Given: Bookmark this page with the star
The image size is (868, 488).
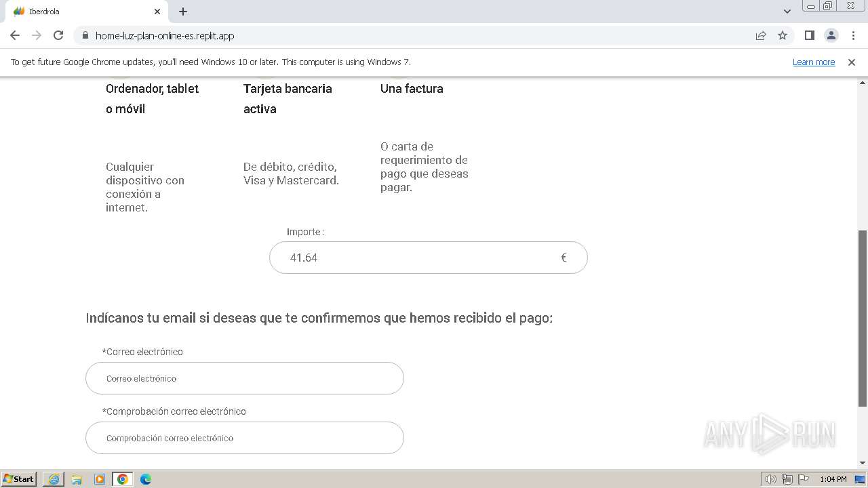Looking at the screenshot, I should pyautogui.click(x=783, y=35).
